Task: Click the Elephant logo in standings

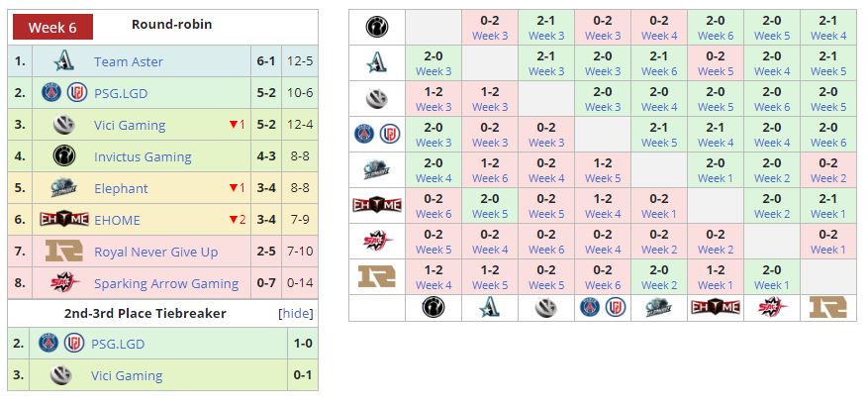Action: (64, 188)
